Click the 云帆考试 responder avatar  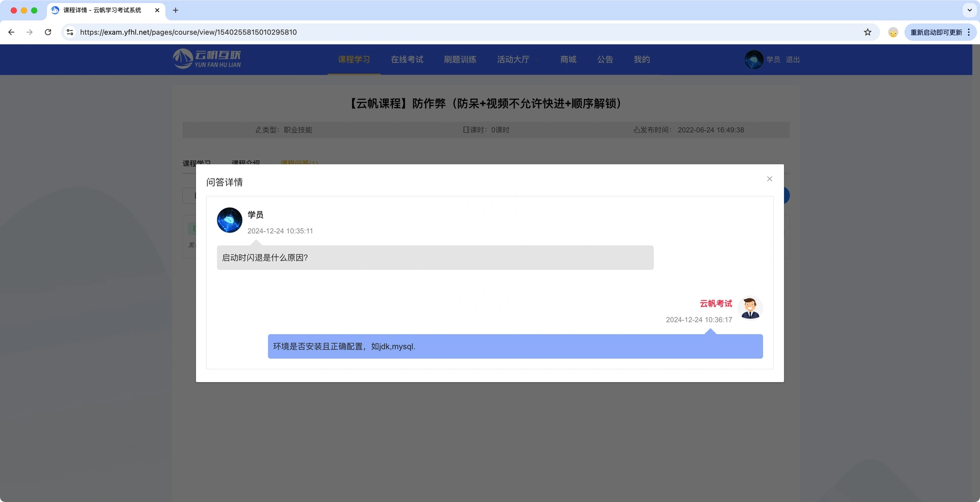(x=750, y=308)
